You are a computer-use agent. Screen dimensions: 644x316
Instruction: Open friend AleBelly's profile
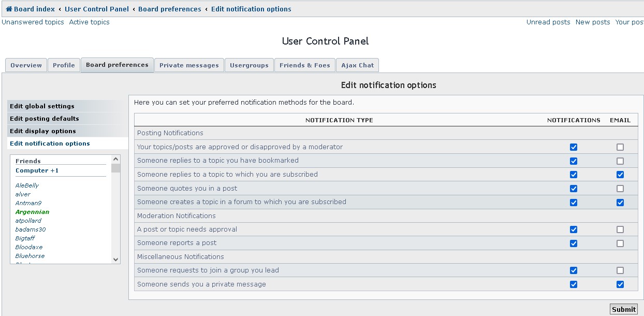[27, 185]
